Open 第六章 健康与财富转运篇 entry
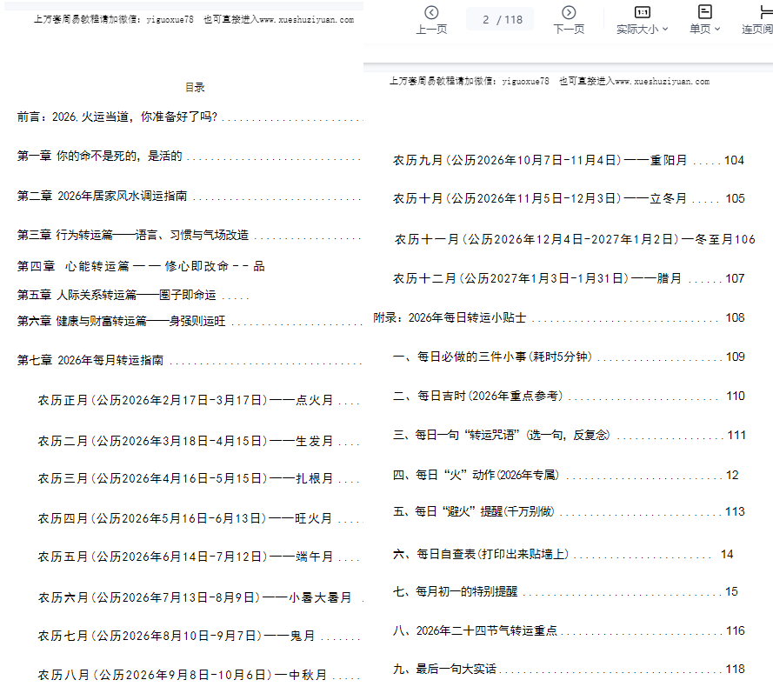 pos(190,321)
